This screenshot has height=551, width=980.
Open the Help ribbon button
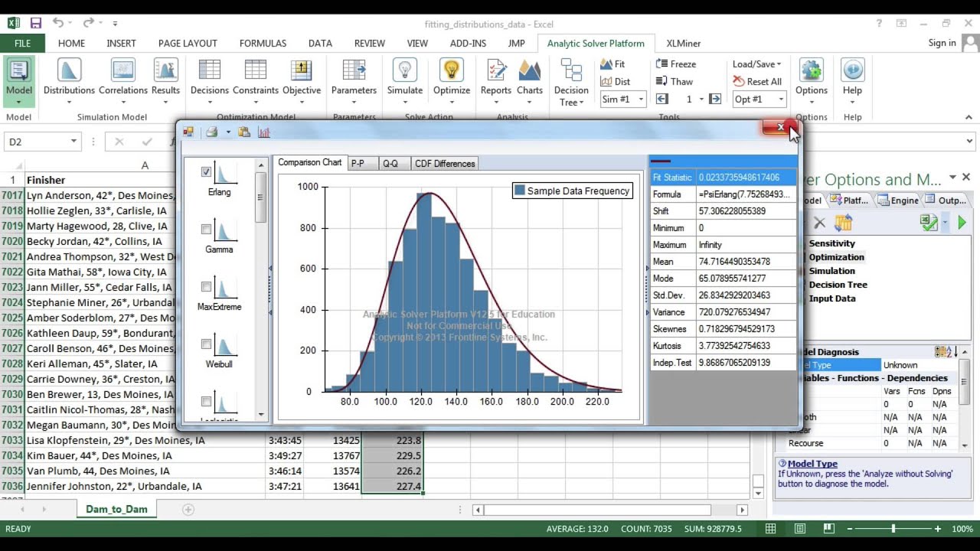852,81
